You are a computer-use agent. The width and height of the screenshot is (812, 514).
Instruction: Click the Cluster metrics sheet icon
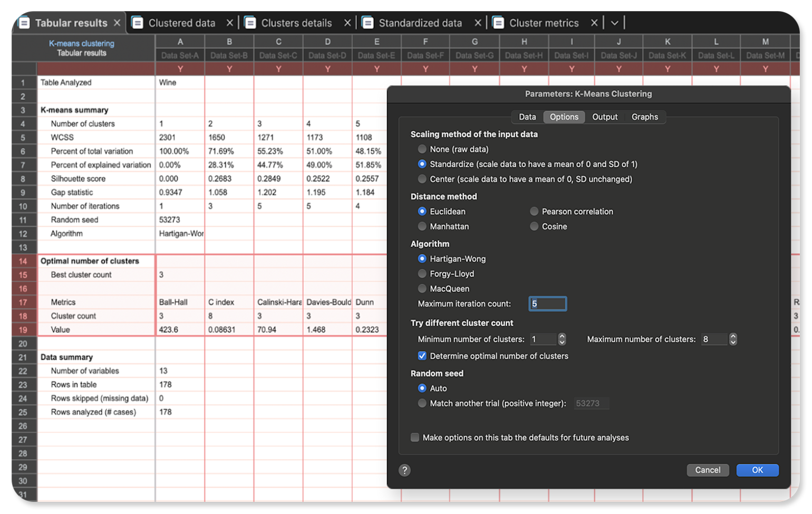[498, 23]
